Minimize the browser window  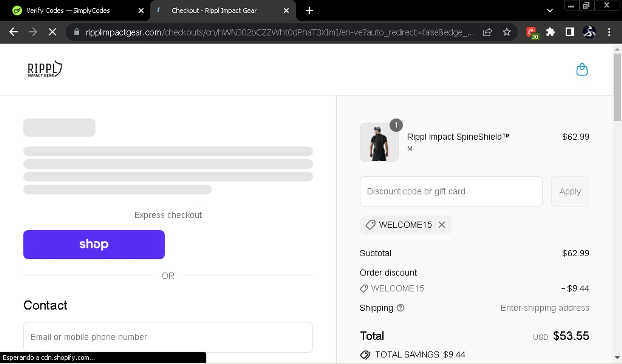(x=571, y=5)
